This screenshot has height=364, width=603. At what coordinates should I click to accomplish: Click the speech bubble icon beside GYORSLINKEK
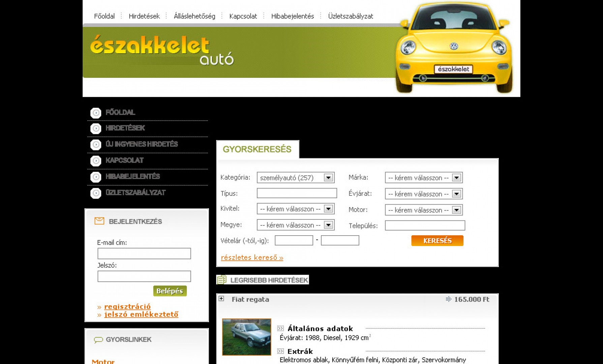point(98,340)
